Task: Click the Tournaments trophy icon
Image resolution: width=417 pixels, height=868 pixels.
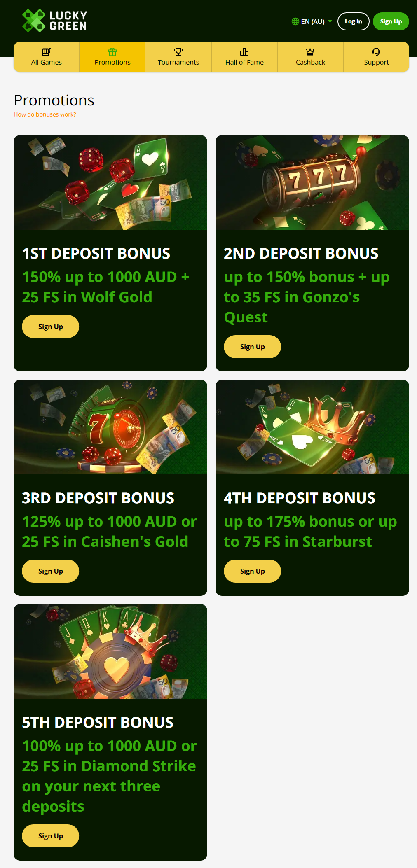Action: [178, 52]
